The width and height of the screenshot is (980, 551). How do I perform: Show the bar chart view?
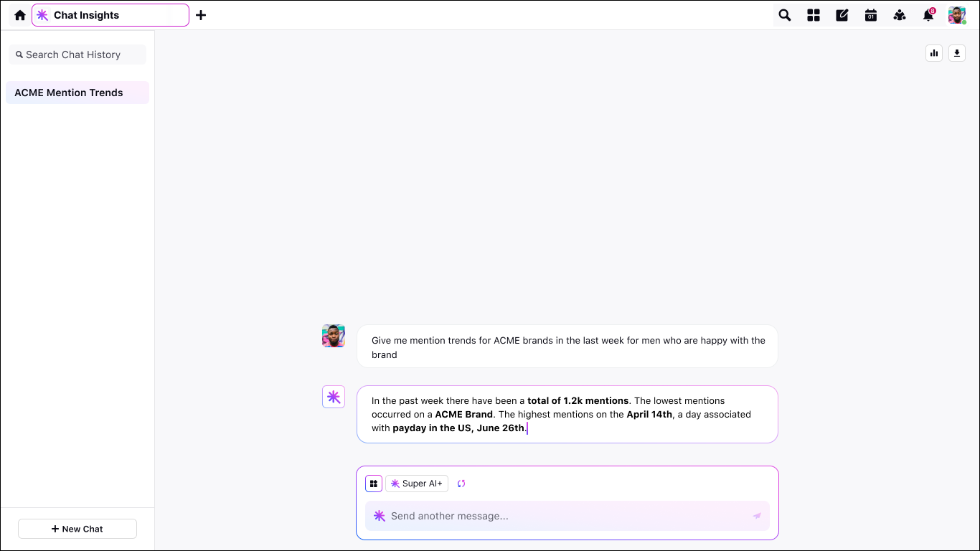click(934, 53)
